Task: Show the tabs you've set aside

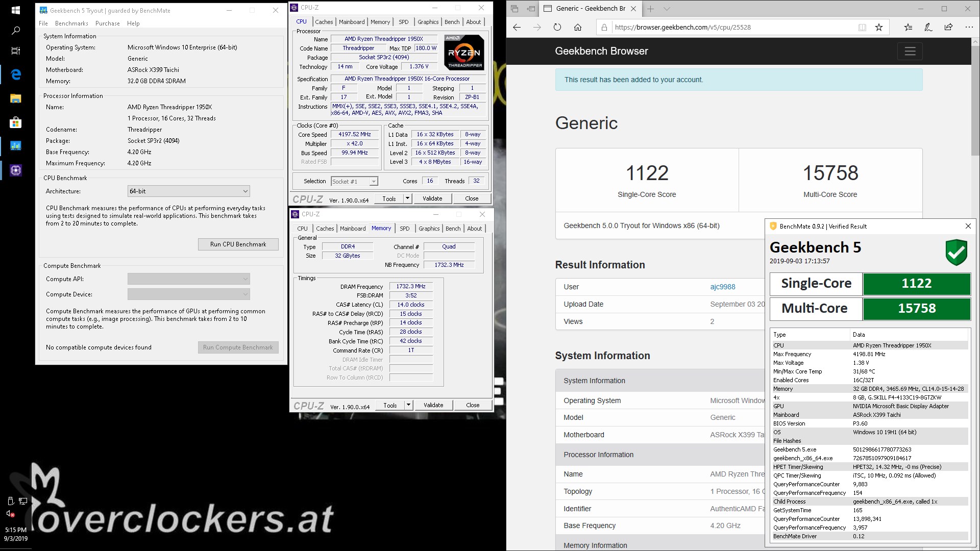Action: tap(514, 9)
